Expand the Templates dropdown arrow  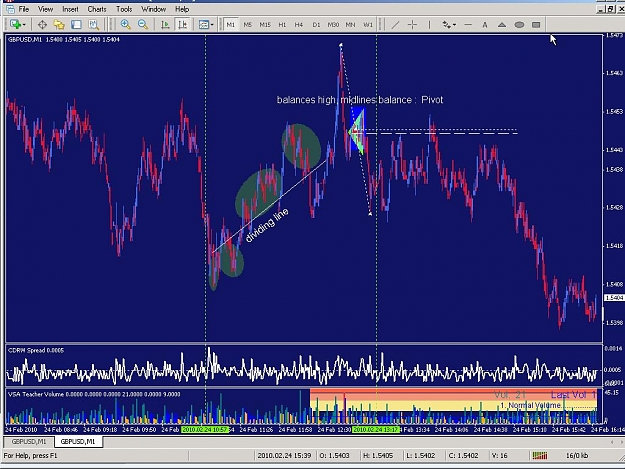[x=212, y=25]
